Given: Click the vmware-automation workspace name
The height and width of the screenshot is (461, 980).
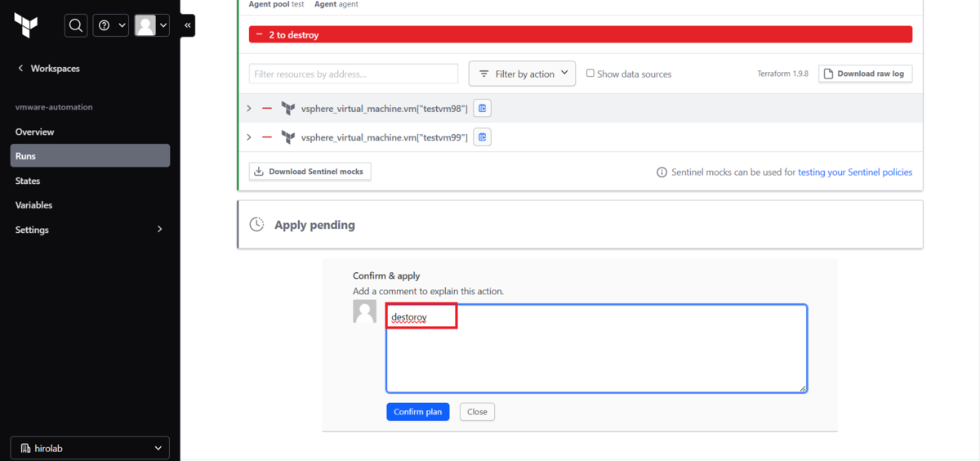Looking at the screenshot, I should click(x=54, y=107).
